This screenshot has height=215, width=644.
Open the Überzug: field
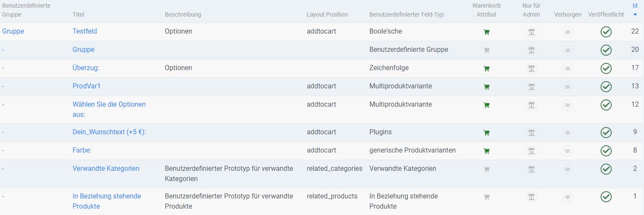point(85,68)
